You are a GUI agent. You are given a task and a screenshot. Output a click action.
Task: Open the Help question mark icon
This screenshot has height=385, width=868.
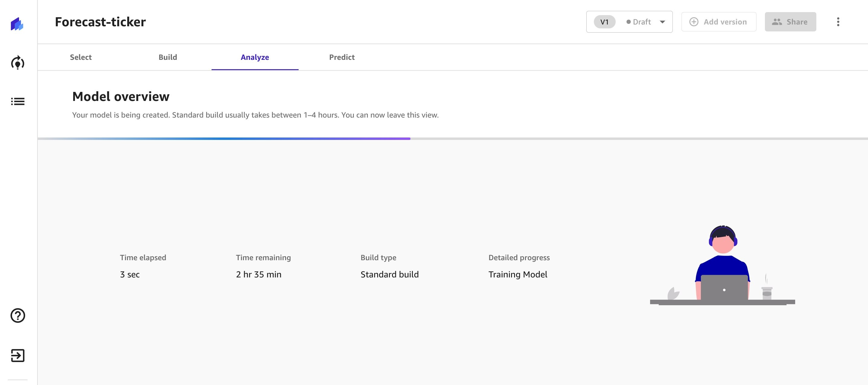18,315
